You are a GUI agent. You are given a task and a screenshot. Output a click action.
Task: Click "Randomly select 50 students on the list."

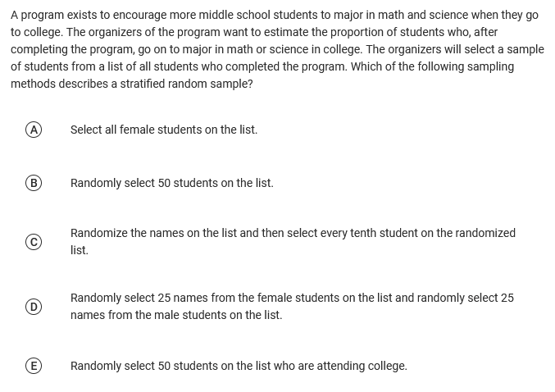pyautogui.click(x=172, y=183)
